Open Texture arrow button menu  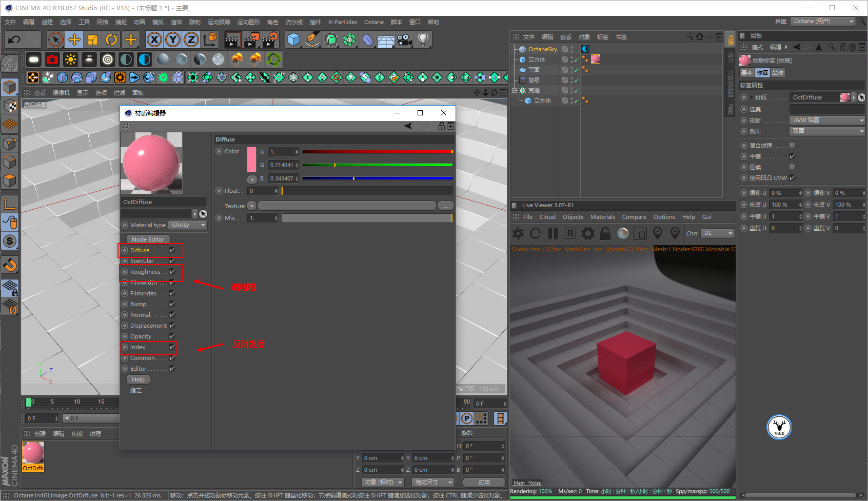pos(251,206)
